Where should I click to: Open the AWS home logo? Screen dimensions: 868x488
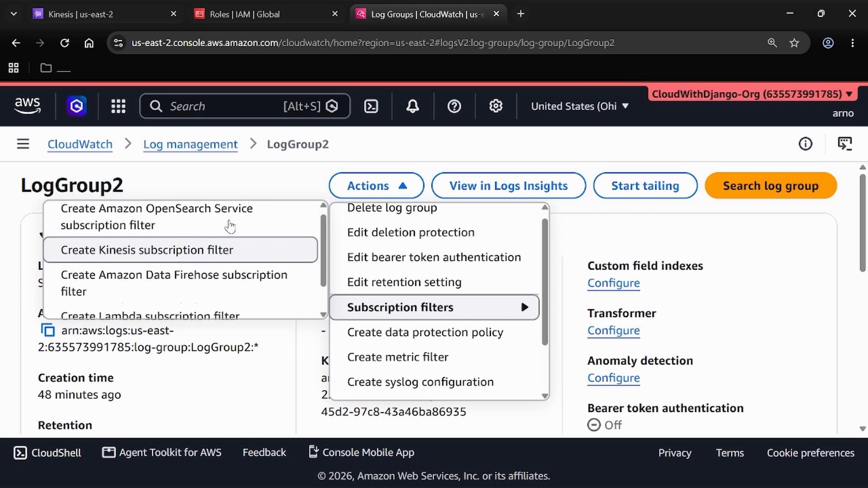coord(28,106)
